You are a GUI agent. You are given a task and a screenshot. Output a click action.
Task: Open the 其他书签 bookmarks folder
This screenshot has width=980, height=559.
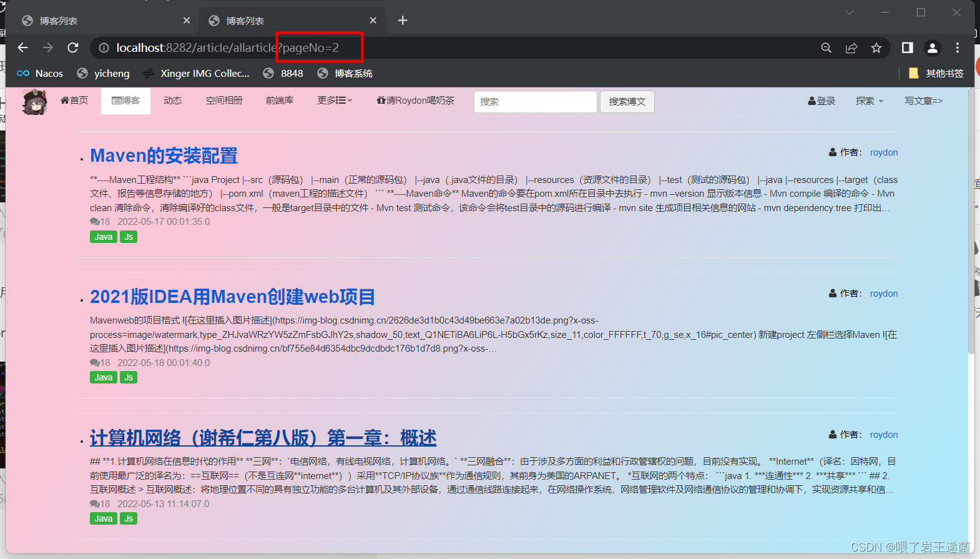[x=936, y=73]
